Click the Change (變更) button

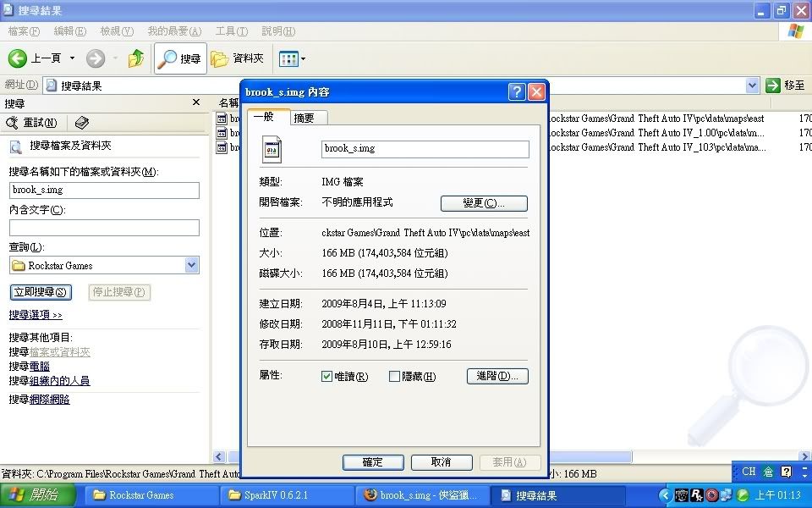(484, 203)
